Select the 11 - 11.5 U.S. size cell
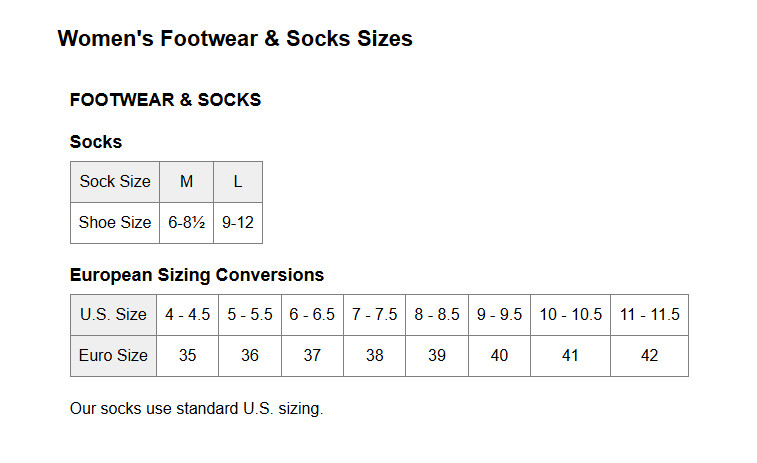This screenshot has height=463, width=757. (650, 315)
